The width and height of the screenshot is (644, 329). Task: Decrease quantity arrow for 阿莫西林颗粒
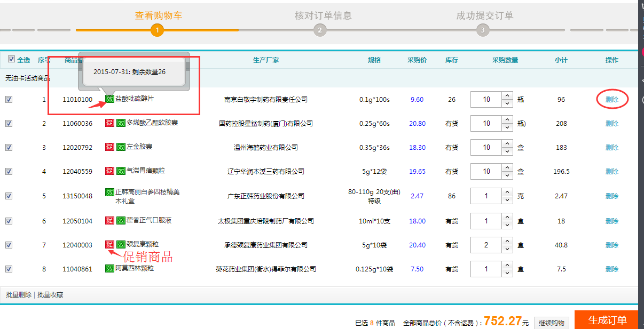tap(507, 273)
